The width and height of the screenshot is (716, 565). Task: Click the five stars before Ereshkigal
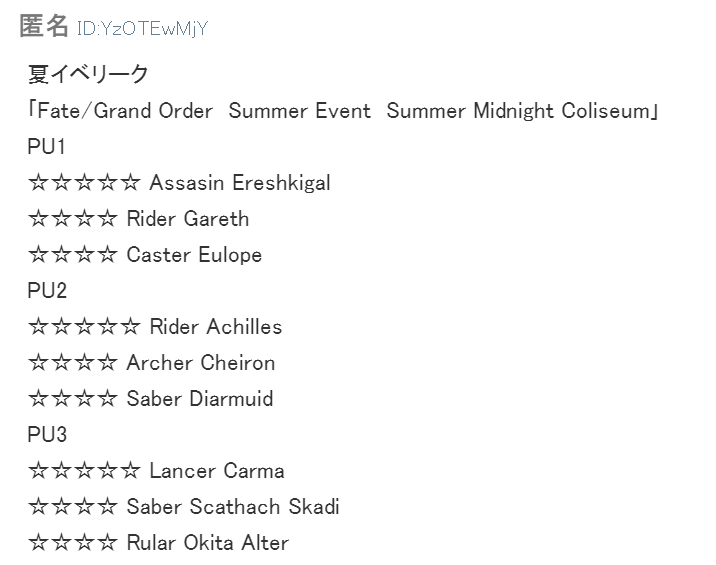(x=84, y=183)
